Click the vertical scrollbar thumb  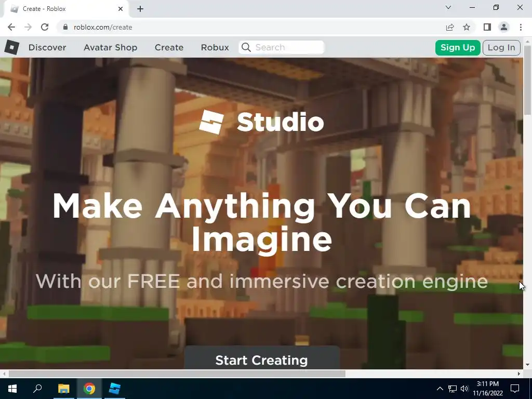coord(527,80)
